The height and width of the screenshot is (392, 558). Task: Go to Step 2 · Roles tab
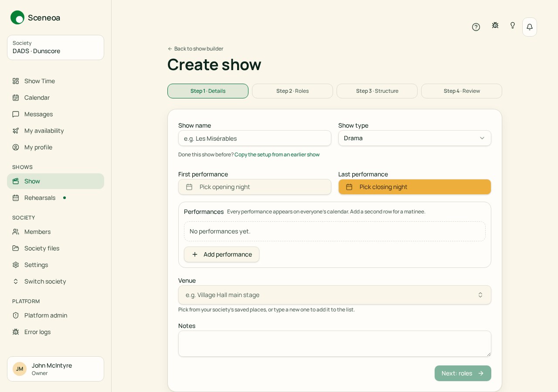click(x=293, y=91)
